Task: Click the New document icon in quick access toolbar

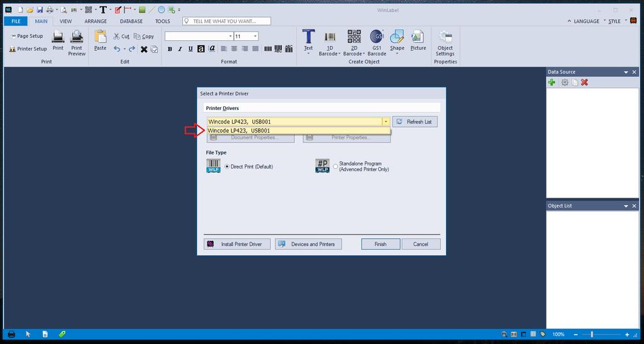Action: pos(19,10)
